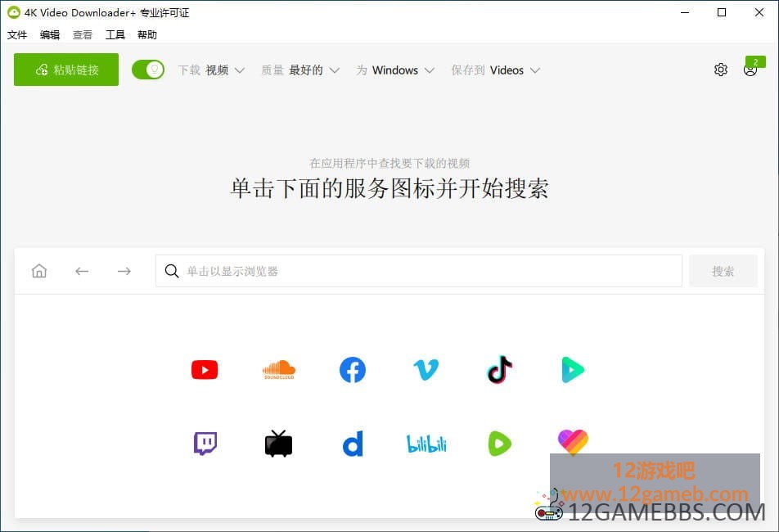Click the 4K Video Downloader app logo

tap(14, 12)
